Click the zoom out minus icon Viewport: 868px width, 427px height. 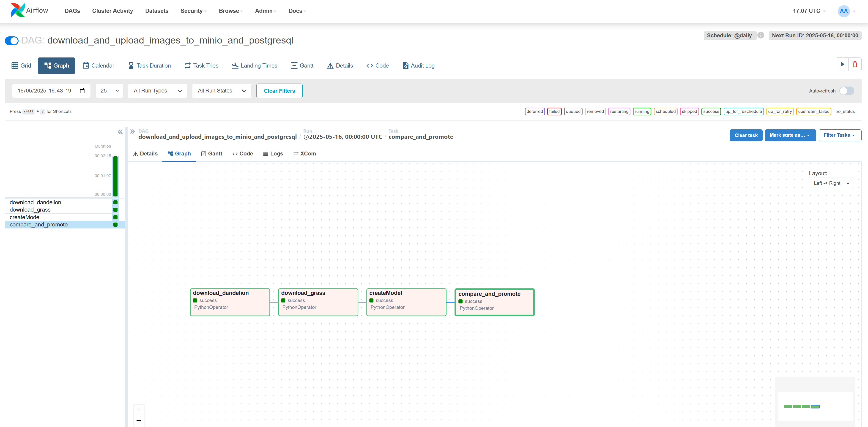139,420
